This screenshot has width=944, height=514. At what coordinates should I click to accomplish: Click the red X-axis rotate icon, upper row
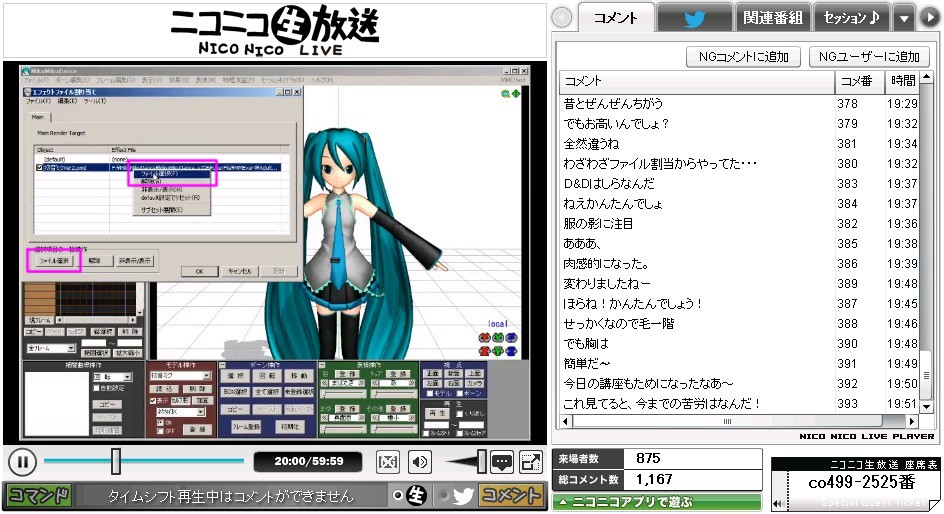click(x=484, y=338)
